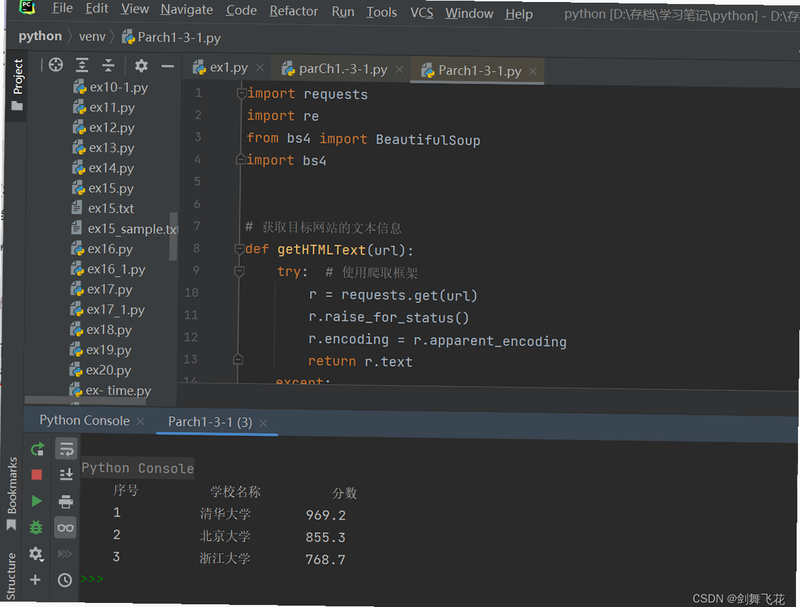The width and height of the screenshot is (800, 607).
Task: Toggle soft-wrap in console output
Action: pyautogui.click(x=66, y=449)
